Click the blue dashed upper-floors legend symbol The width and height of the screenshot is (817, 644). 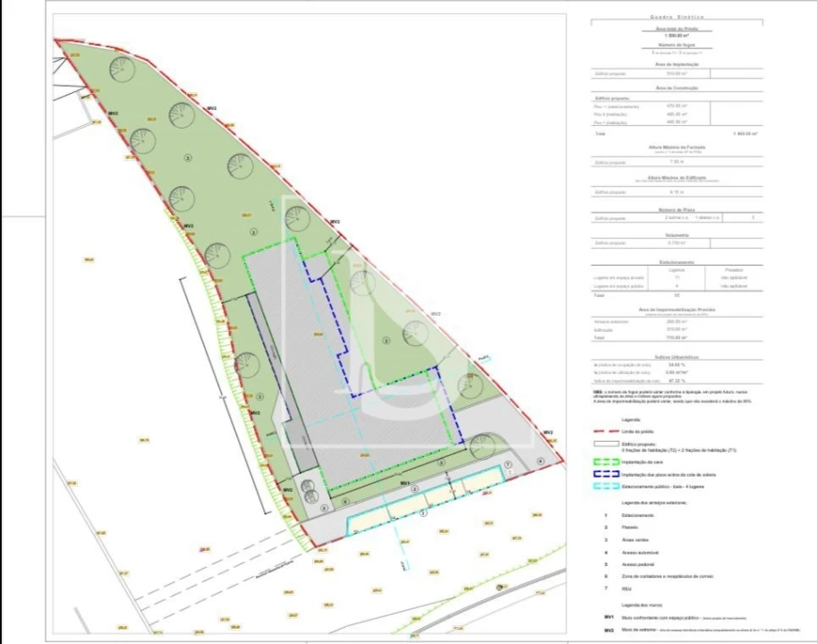(x=606, y=474)
